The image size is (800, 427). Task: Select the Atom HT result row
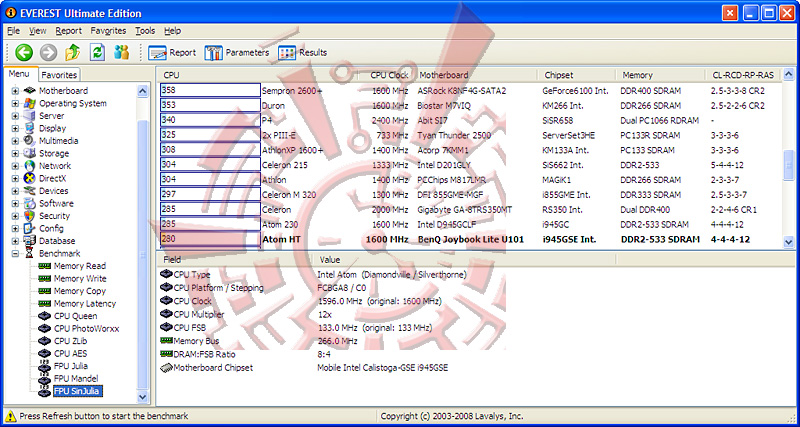click(x=469, y=239)
